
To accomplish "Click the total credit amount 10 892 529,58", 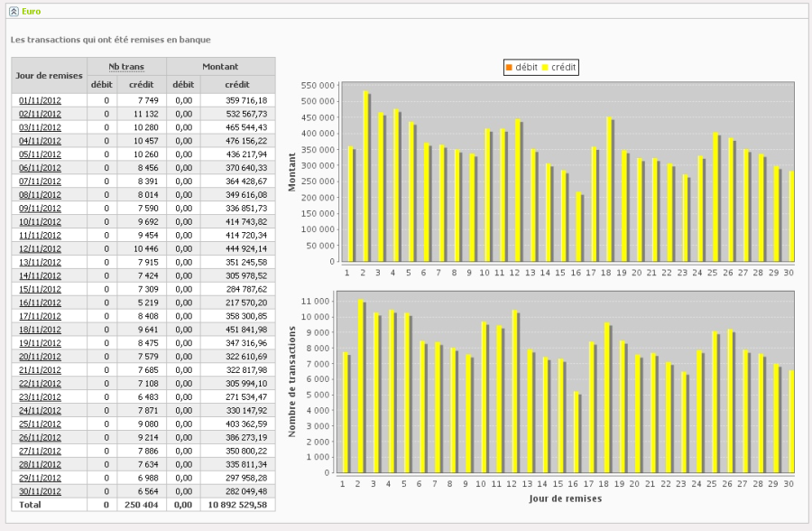I will pyautogui.click(x=237, y=505).
